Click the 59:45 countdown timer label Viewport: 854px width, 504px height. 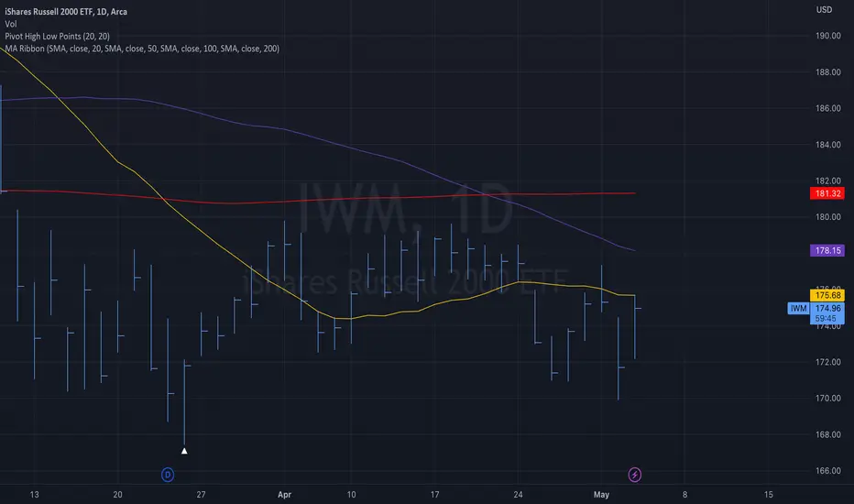pos(826,319)
